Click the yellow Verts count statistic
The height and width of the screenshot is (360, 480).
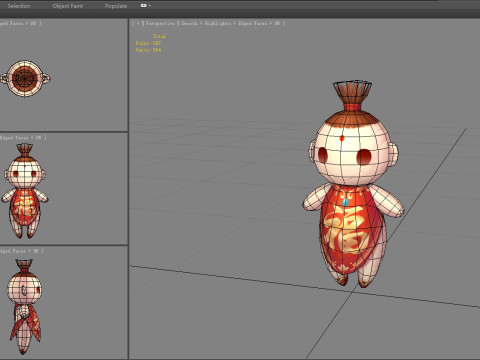(x=148, y=50)
